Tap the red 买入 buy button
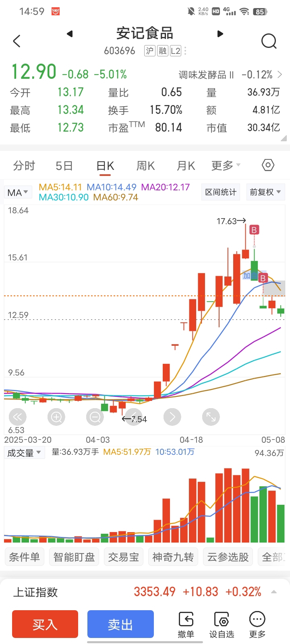This screenshot has height=644, width=290. [x=45, y=624]
